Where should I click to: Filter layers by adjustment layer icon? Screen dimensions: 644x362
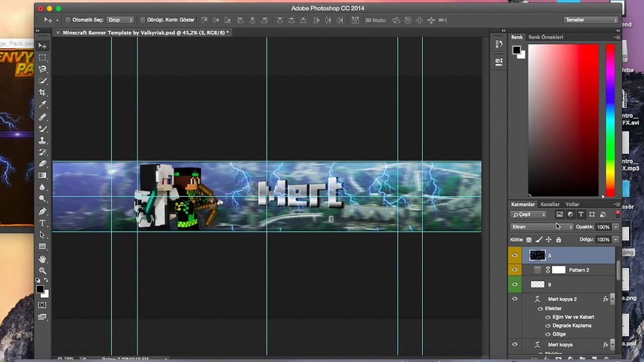pyautogui.click(x=570, y=214)
